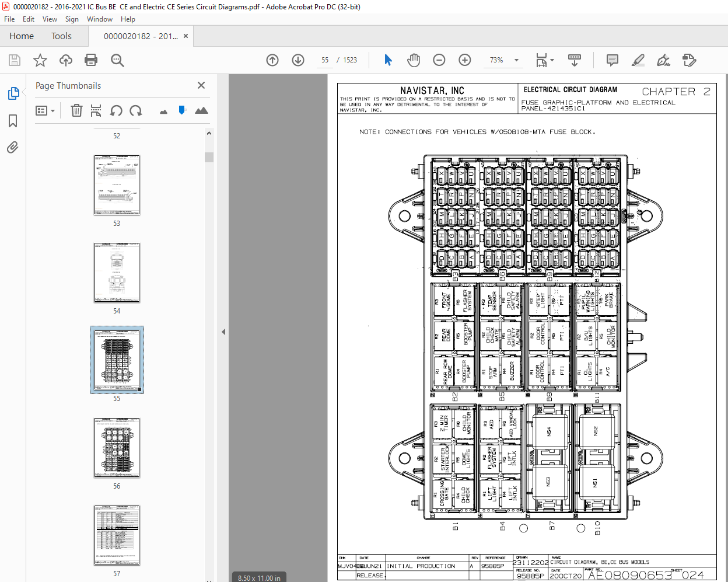Select the page 53 thumbnail

(117, 185)
